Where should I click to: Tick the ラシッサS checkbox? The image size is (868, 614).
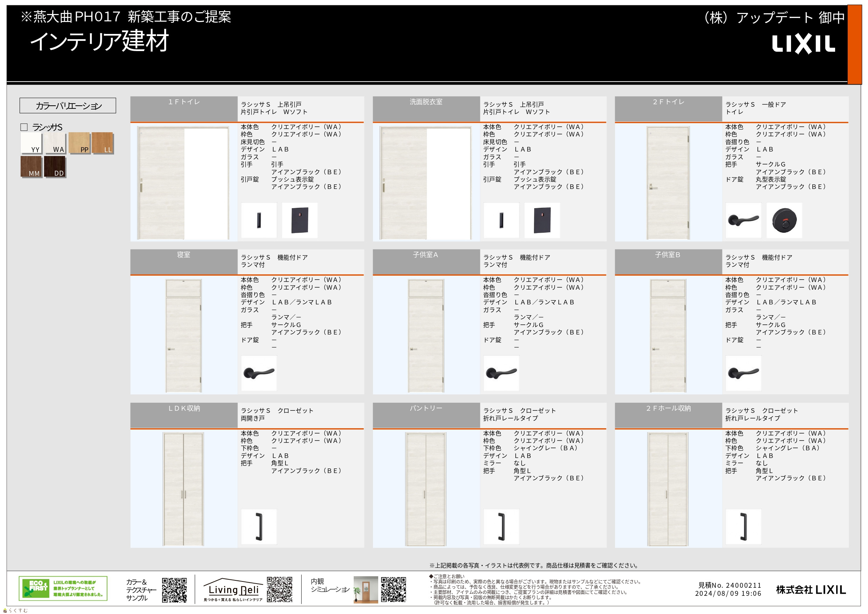24,127
